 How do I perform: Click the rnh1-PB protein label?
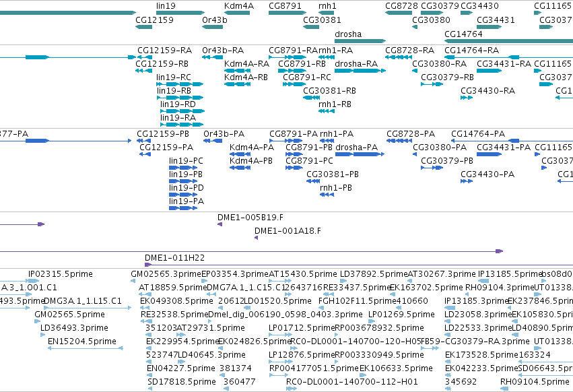click(x=336, y=188)
